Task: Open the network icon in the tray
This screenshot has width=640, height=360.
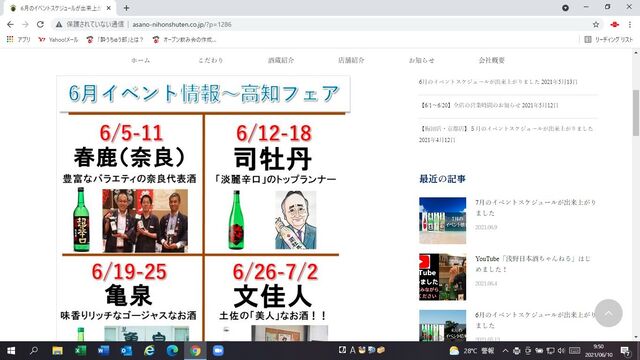Action: [551, 351]
